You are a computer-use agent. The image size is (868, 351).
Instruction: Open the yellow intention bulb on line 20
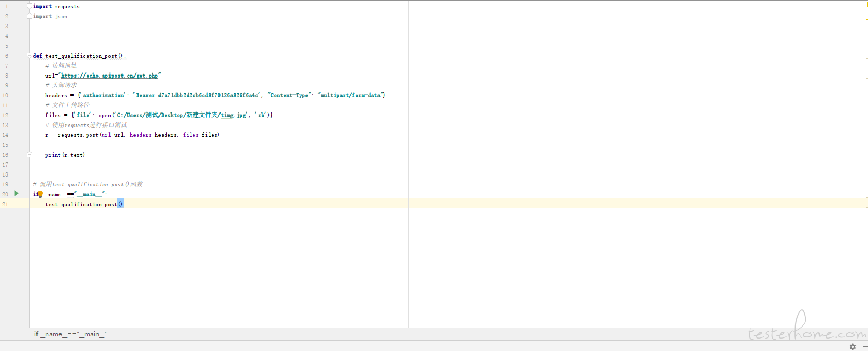40,194
